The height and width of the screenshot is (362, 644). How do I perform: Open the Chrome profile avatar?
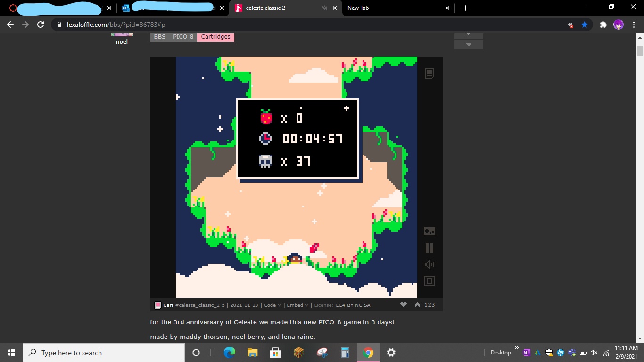619,25
